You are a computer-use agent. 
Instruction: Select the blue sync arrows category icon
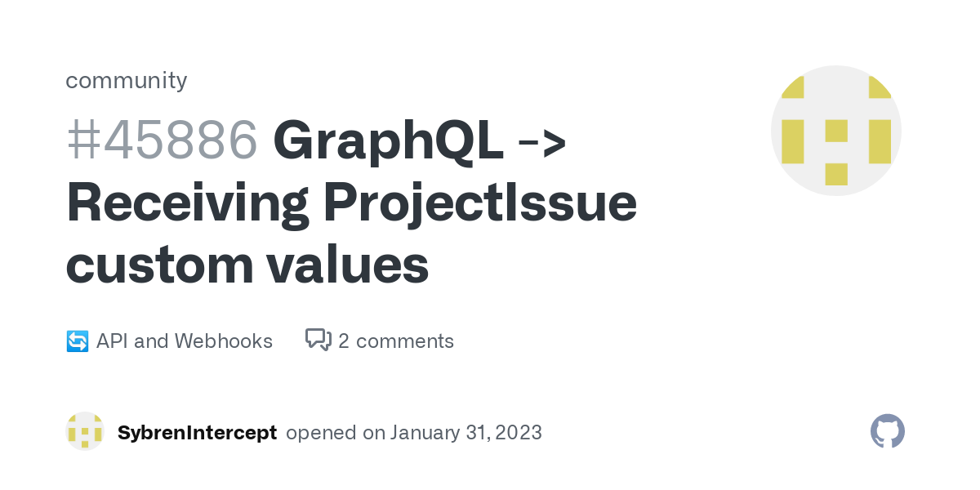point(77,341)
